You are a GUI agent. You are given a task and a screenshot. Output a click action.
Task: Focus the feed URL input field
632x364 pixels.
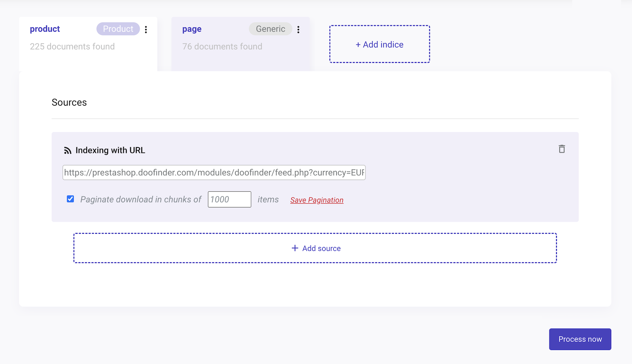coord(214,173)
